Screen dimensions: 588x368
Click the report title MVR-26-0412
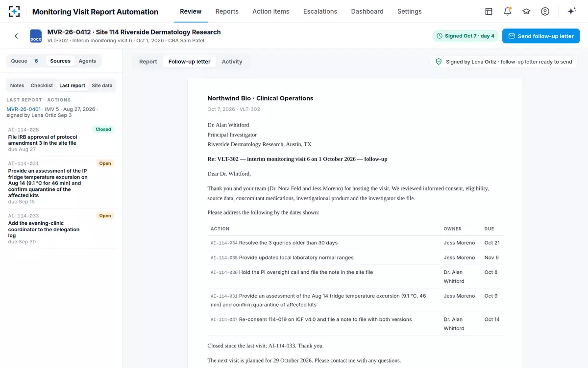coord(134,32)
